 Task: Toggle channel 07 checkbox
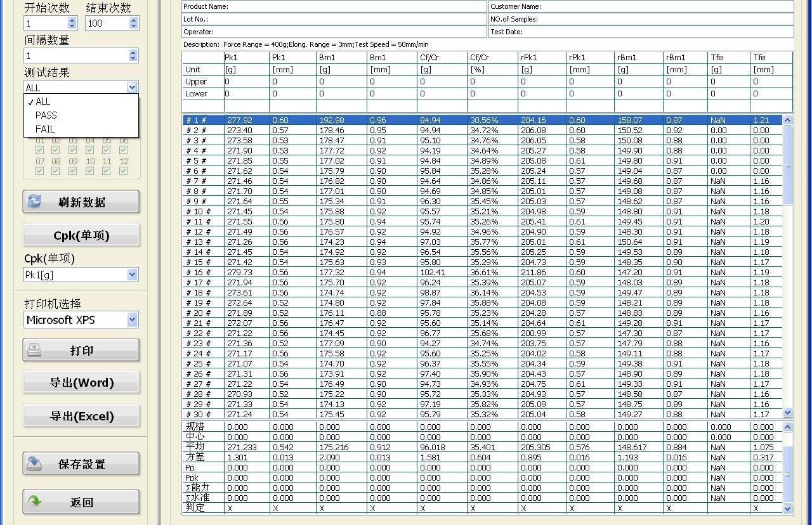click(40, 171)
